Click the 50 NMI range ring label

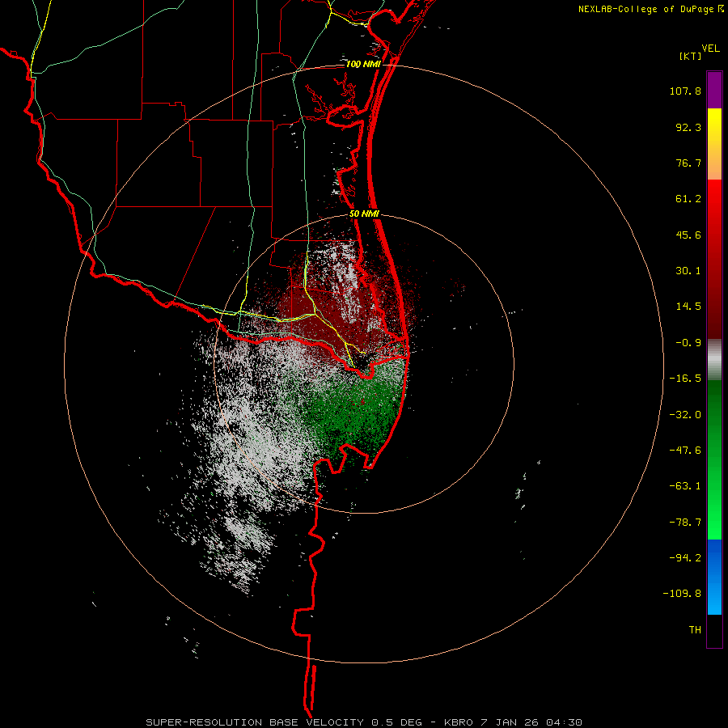click(365, 214)
